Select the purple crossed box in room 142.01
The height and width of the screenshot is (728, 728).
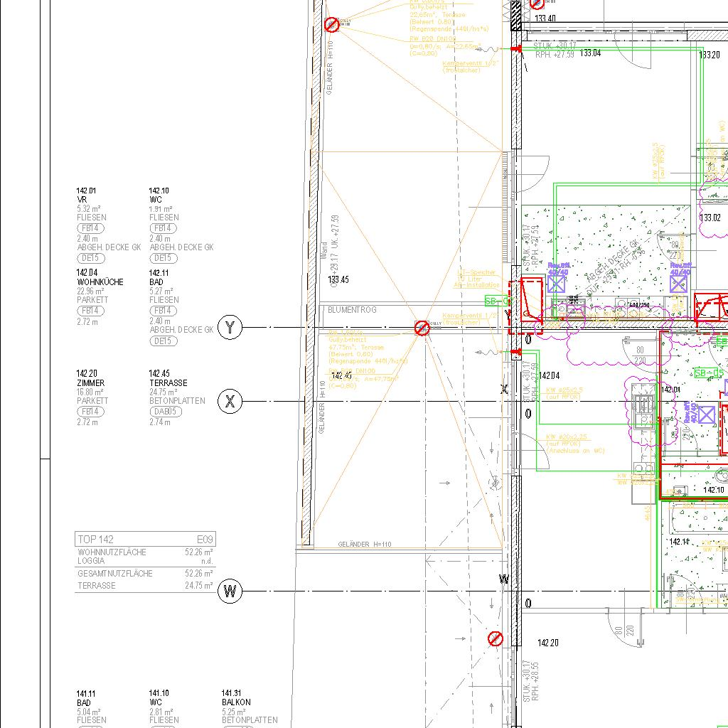point(706,414)
